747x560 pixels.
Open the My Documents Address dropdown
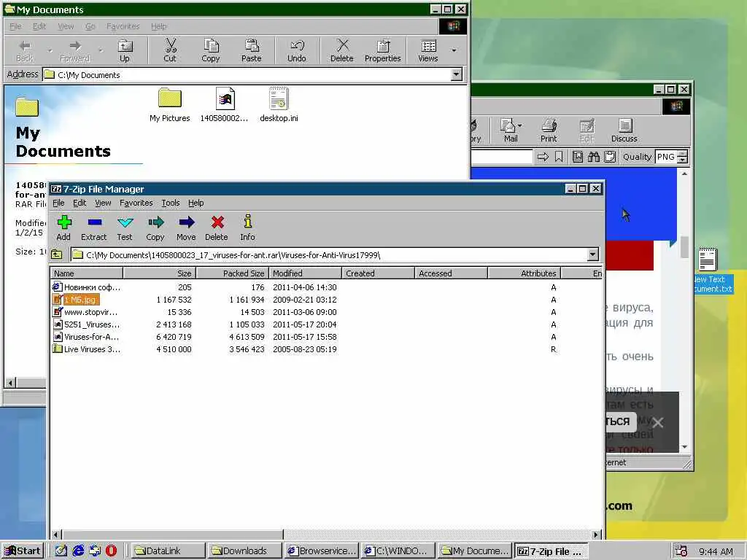(457, 74)
